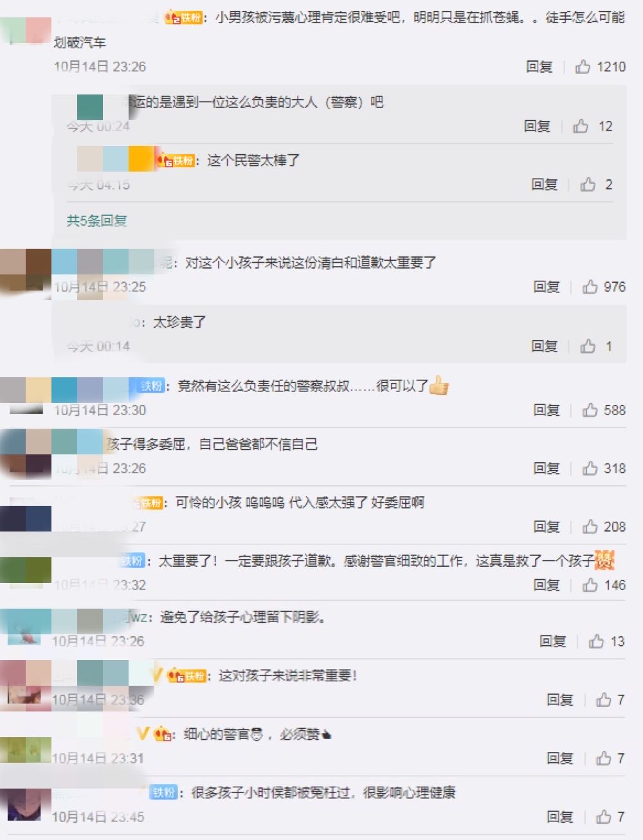
Task: Reply to the 太珍贵了 sub-comment
Action: [544, 346]
